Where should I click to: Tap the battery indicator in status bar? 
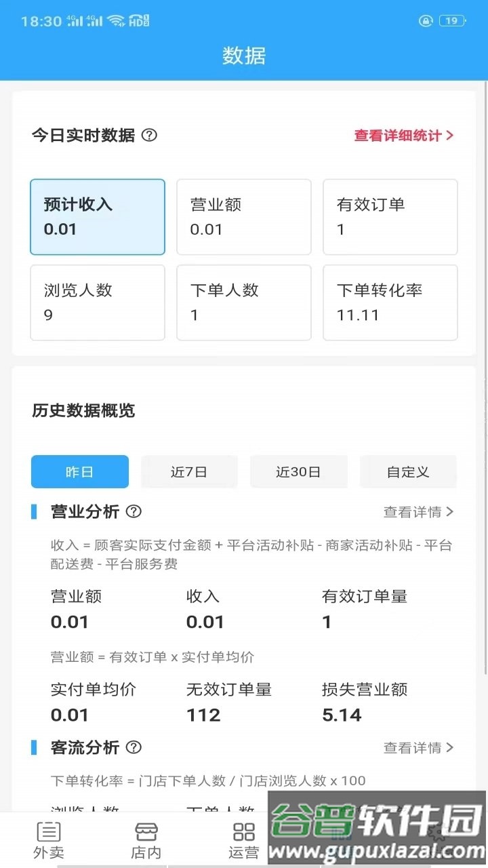click(451, 21)
